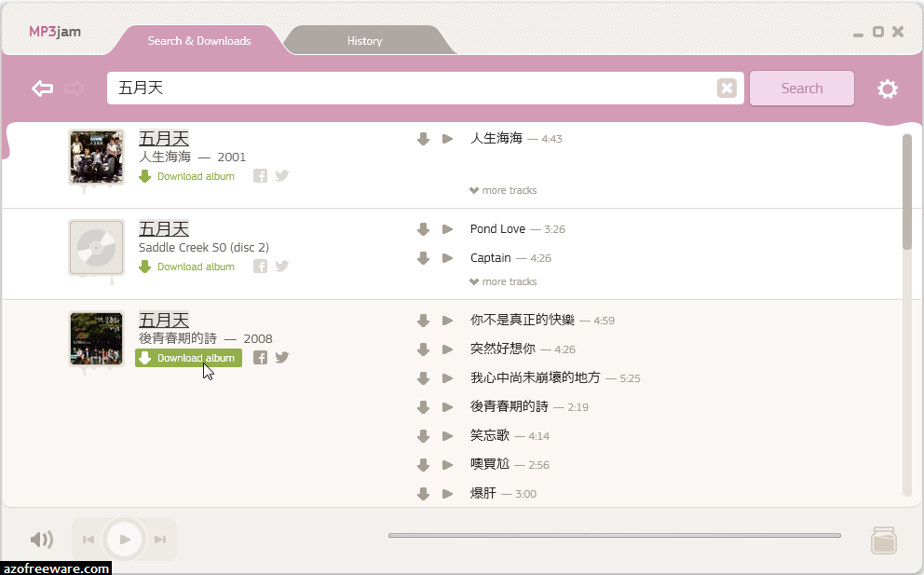Open artist link 五月天 above Saddle Creek 50
The image size is (924, 575).
pos(164,229)
